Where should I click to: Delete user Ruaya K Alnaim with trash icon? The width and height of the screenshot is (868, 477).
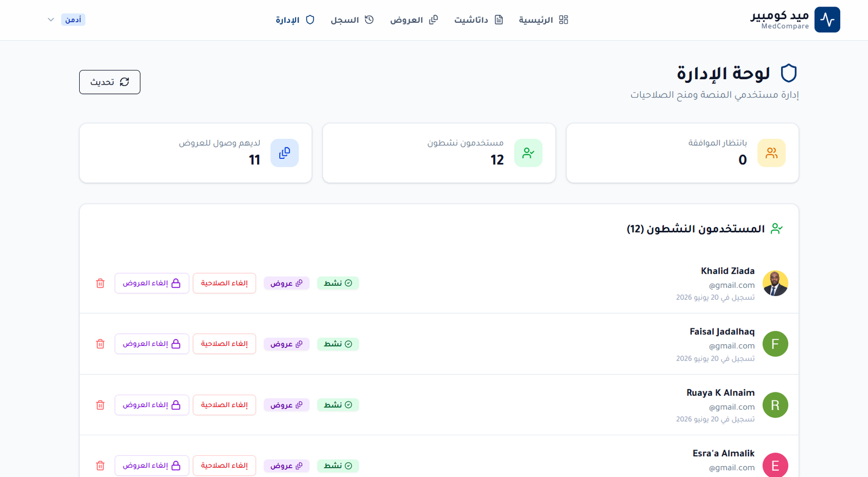coord(100,405)
